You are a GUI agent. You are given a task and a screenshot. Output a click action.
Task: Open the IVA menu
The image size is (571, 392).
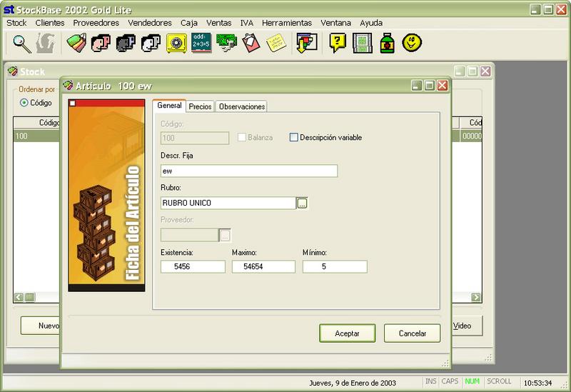coord(246,23)
